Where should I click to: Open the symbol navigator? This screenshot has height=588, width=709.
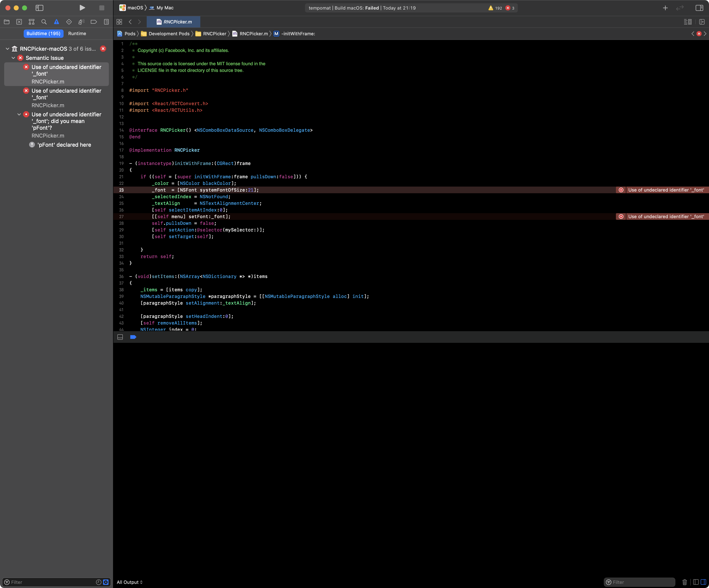pos(31,22)
